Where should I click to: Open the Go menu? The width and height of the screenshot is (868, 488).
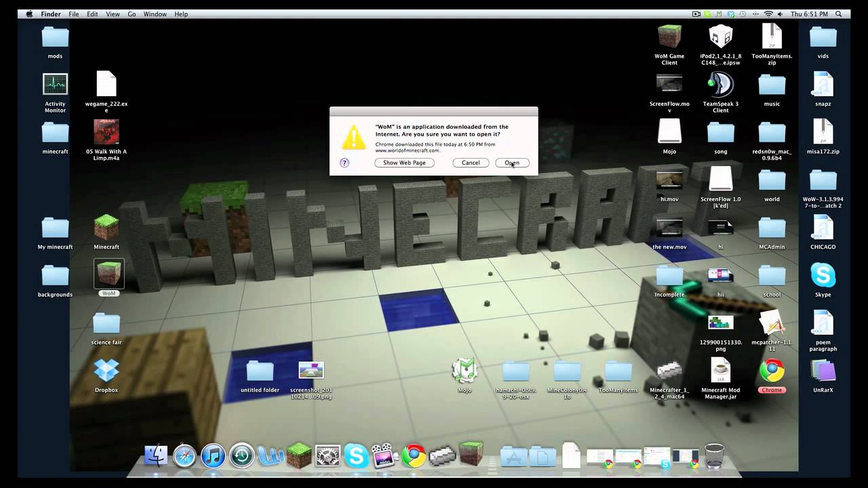[x=132, y=14]
